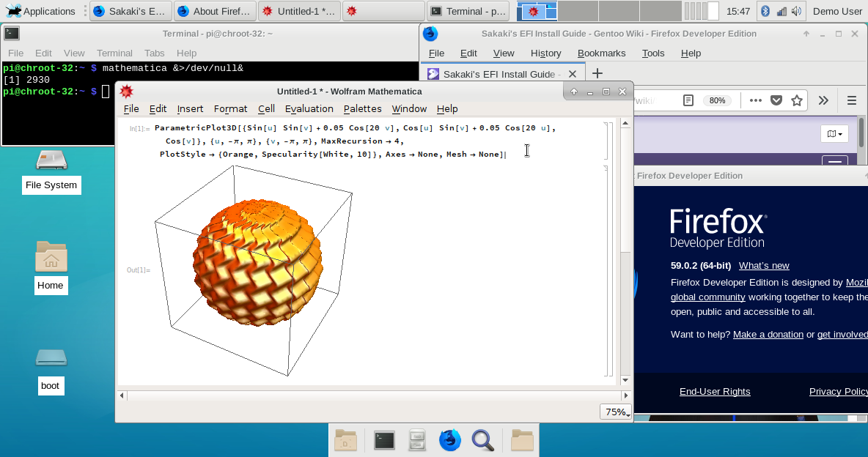The height and width of the screenshot is (457, 868).
Task: Click the In[1] ParametricPlot3D input cell
Action: 357,141
